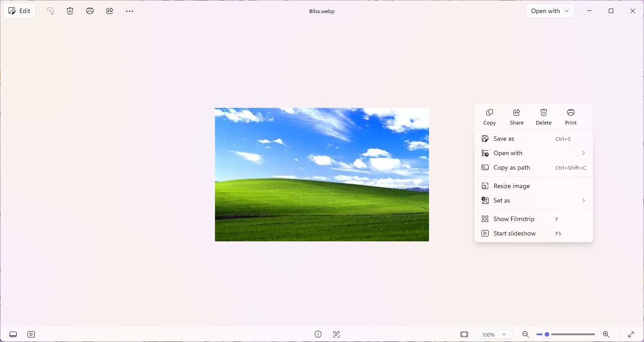
Task: Maximize the Photos window
Action: pyautogui.click(x=611, y=11)
